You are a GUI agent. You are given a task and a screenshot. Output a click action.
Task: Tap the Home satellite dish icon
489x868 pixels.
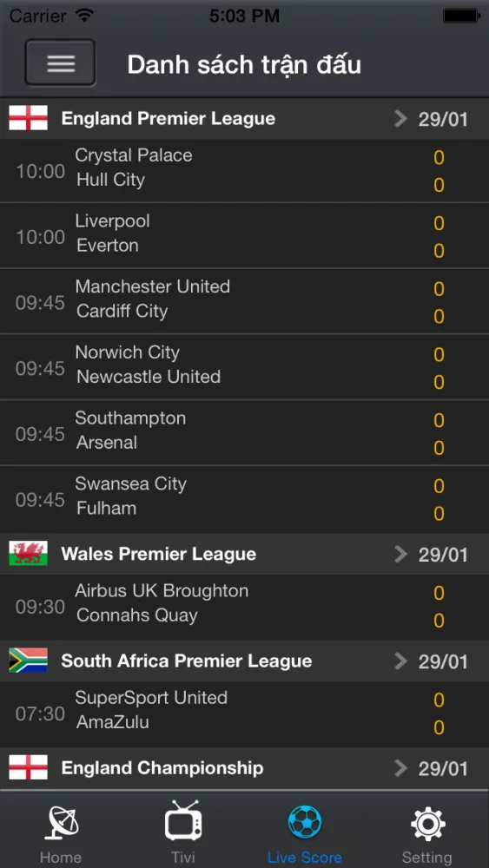[x=61, y=823]
